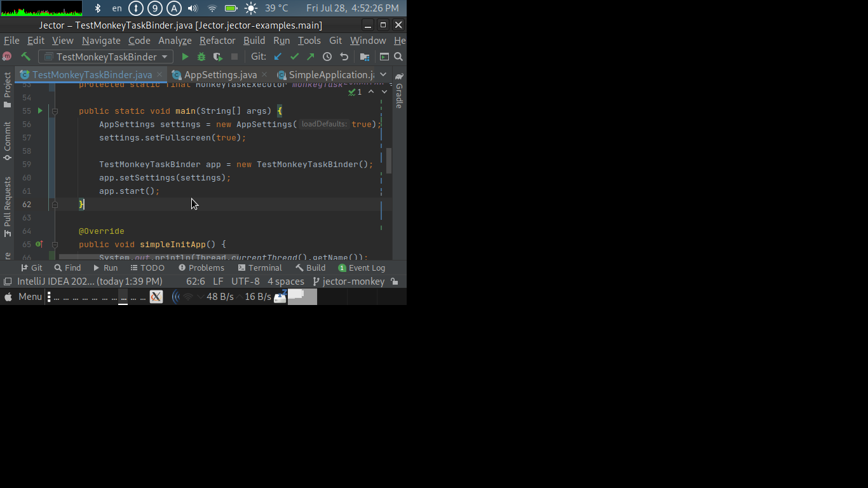Collapse fold marker at main closing brace
Screen dimensions: 868x488
coord(55,205)
